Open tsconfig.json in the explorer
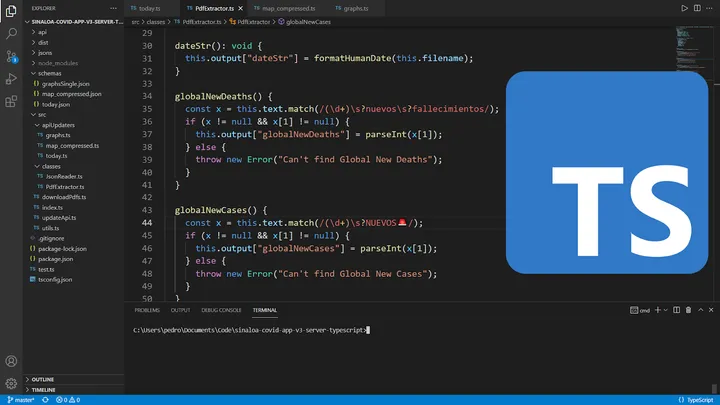This screenshot has width=720, height=405. click(54, 279)
